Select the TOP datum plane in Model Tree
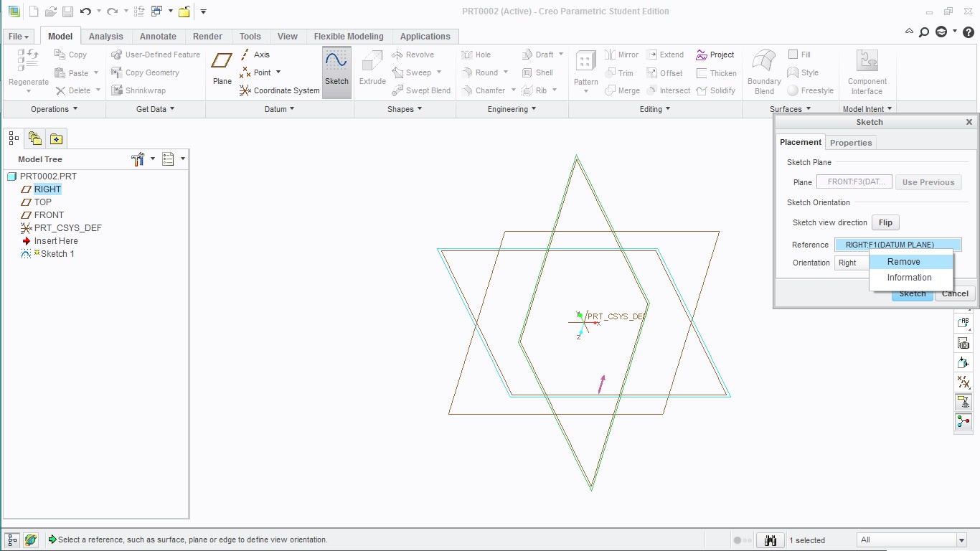Viewport: 980px width, 551px height. click(43, 202)
